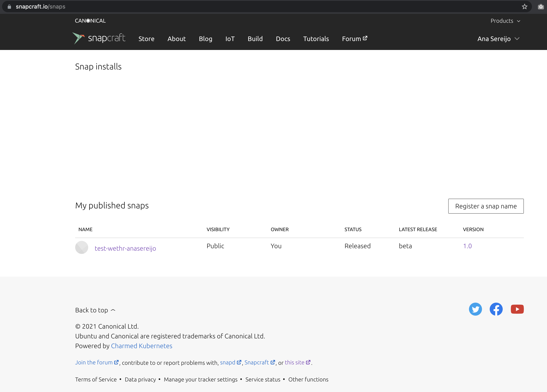Open the Charmed Kubernetes link
The height and width of the screenshot is (392, 547).
[x=142, y=346]
